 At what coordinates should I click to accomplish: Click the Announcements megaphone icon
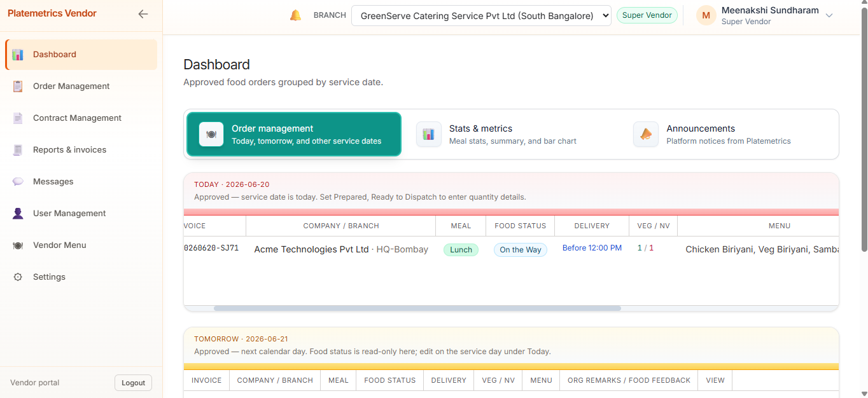pyautogui.click(x=646, y=134)
